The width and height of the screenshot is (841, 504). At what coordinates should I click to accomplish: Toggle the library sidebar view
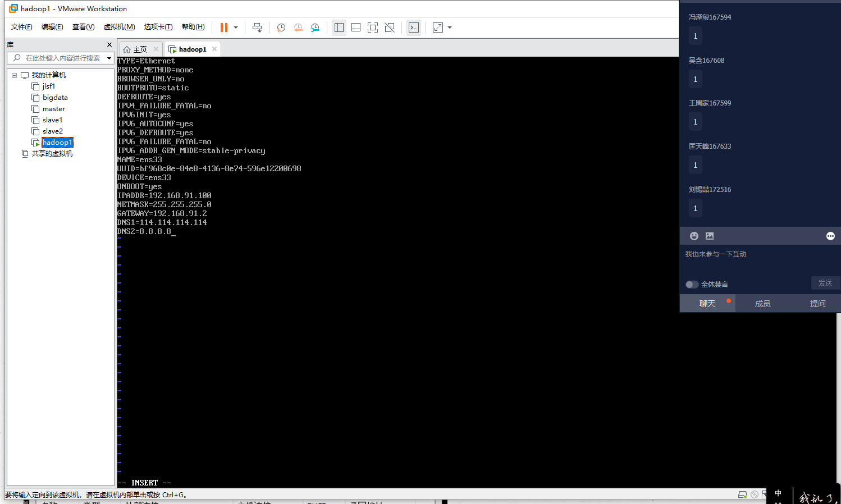point(339,28)
